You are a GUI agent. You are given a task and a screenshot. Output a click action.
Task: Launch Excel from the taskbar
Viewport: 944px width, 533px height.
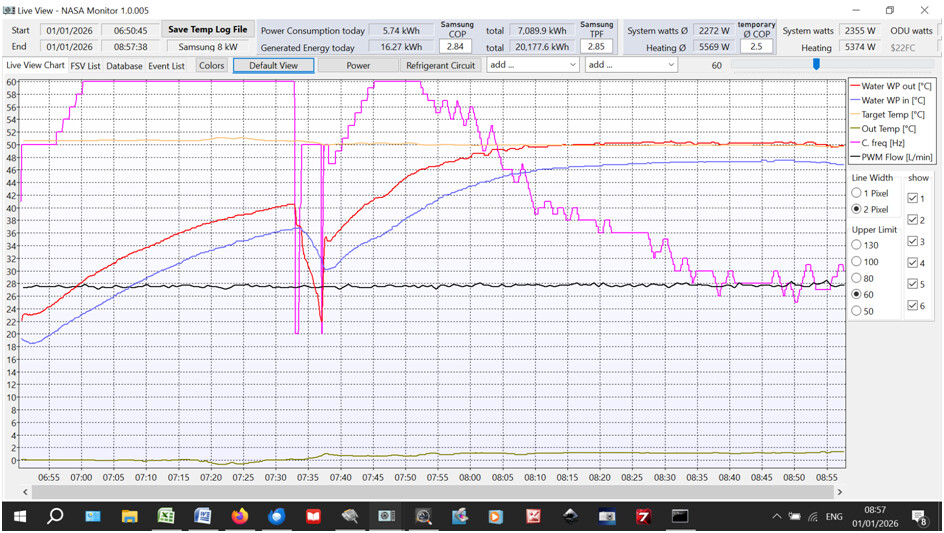(165, 516)
